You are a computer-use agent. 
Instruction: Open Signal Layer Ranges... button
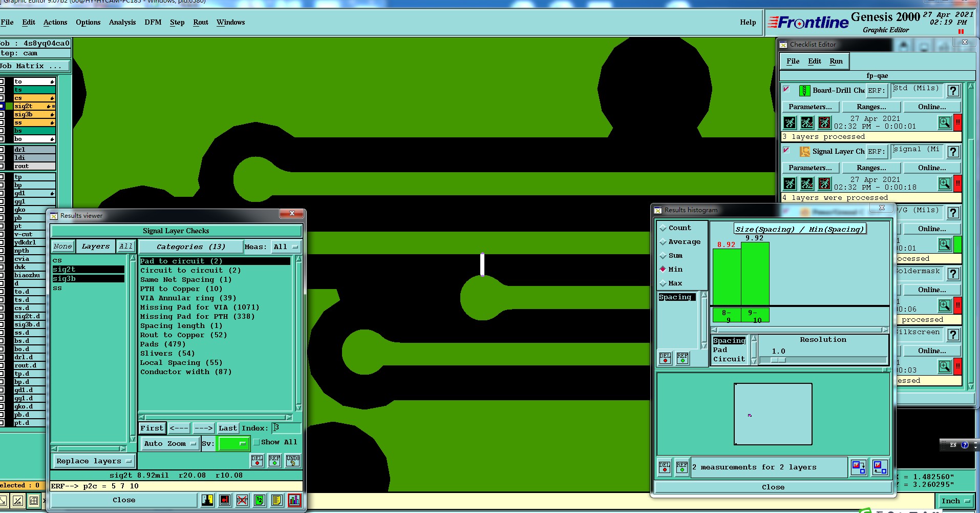tap(871, 168)
